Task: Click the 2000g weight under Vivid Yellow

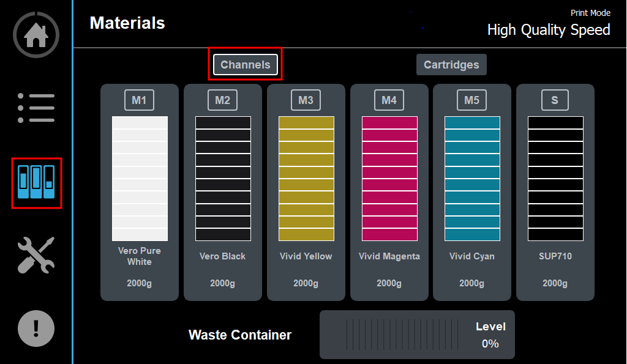Action: 306,283
